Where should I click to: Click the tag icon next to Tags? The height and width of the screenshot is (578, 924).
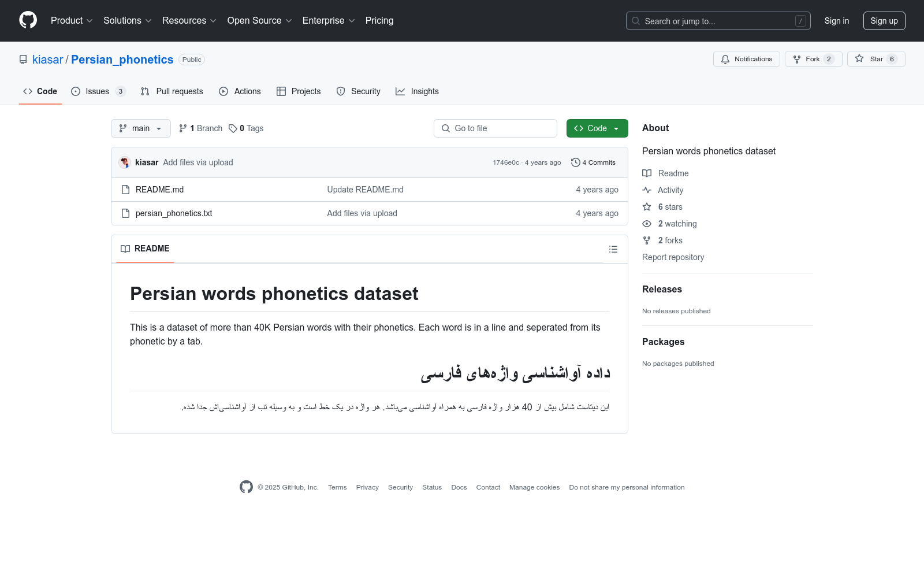click(233, 128)
